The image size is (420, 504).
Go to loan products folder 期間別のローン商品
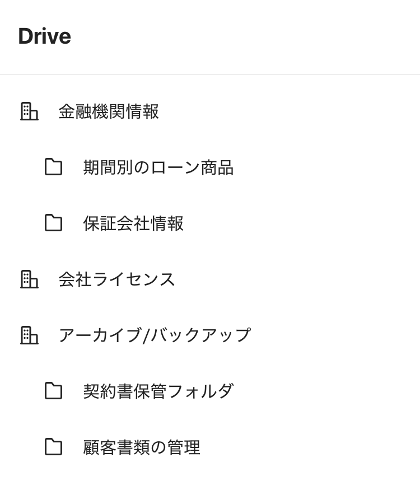pos(158,167)
